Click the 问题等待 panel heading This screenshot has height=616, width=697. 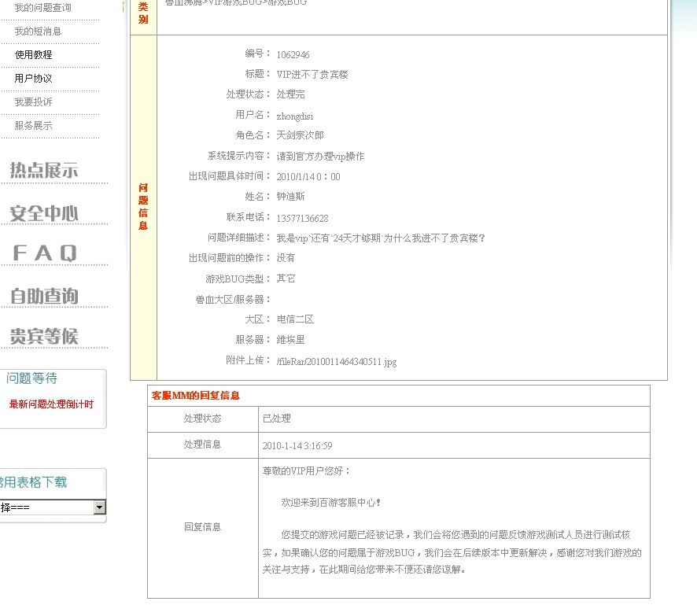click(x=32, y=378)
